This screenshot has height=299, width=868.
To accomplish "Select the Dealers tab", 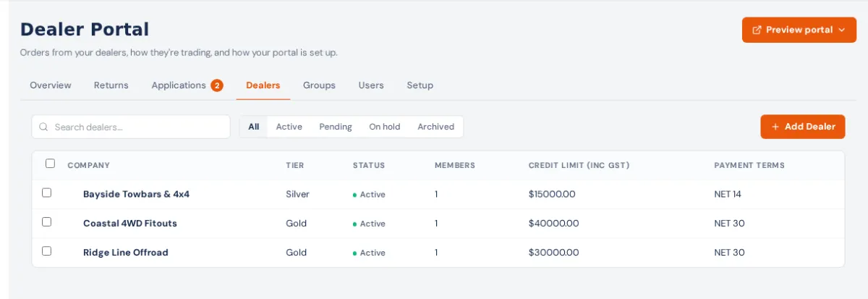I will 263,85.
